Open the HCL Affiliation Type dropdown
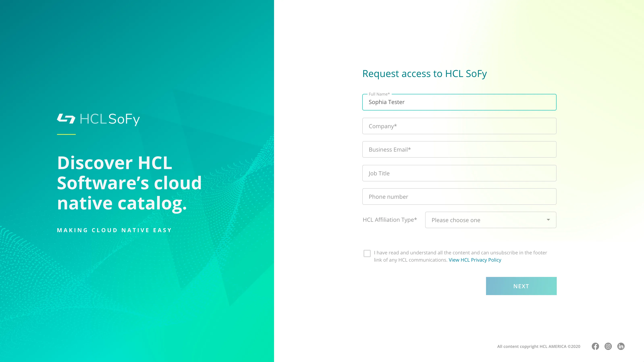This screenshot has width=644, height=362. tap(490, 220)
